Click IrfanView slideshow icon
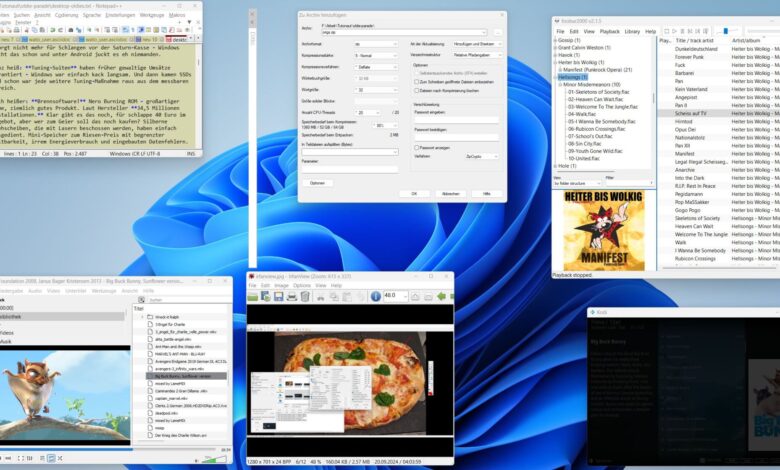 click(x=265, y=296)
